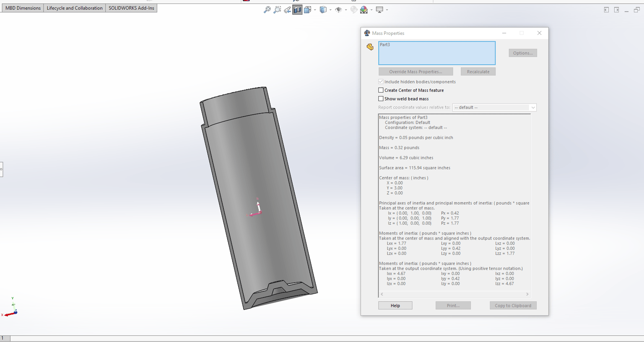Image resolution: width=644 pixels, height=342 pixels.
Task: Click the 'Izz = 4.67' inertia value
Action: pyautogui.click(x=504, y=284)
